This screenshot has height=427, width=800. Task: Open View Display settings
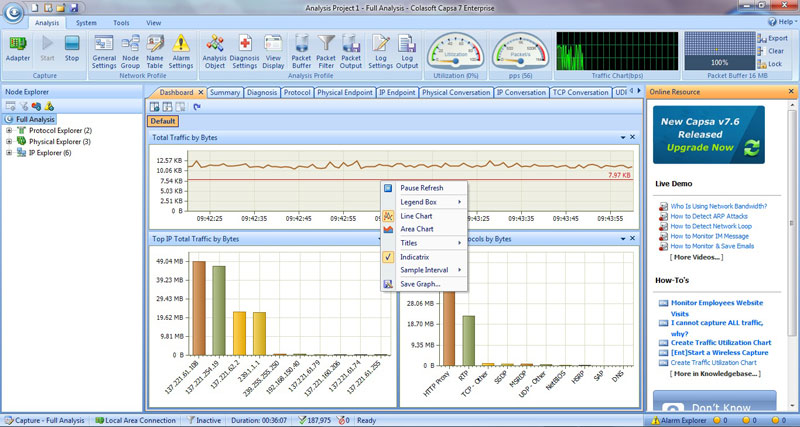(273, 52)
